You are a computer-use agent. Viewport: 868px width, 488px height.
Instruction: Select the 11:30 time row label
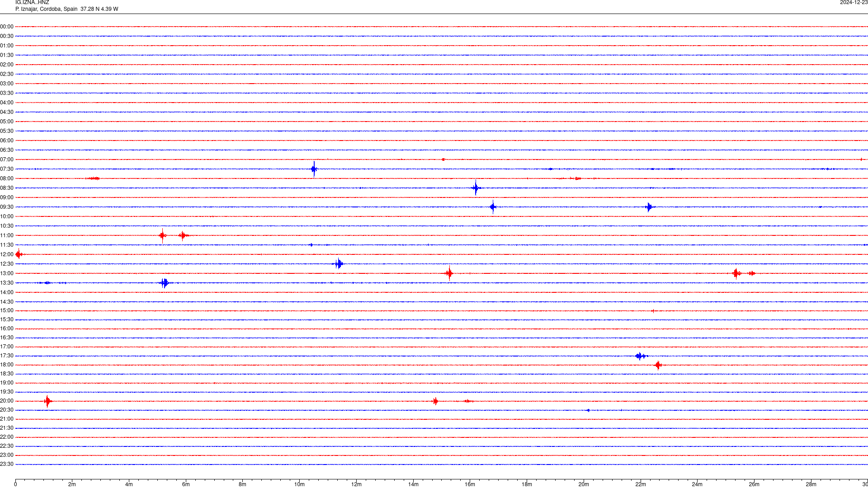click(x=7, y=245)
